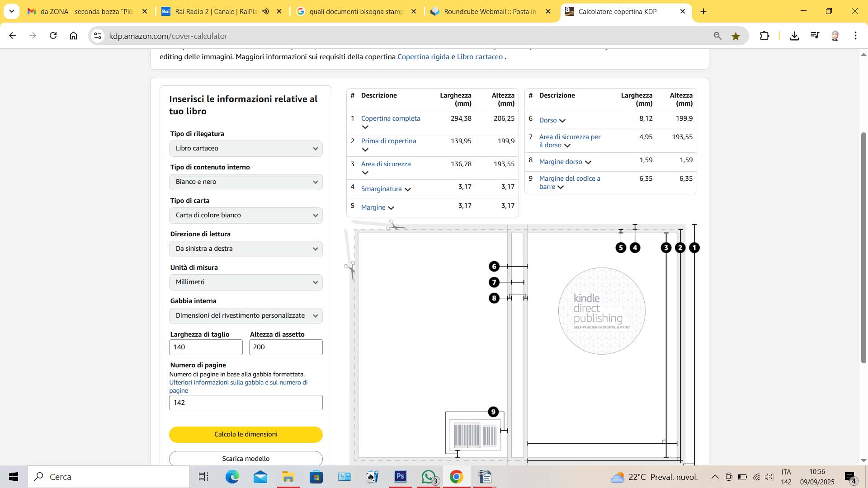Expand the Smarginatura row chevron
This screenshot has height=488, width=868.
pyautogui.click(x=408, y=189)
